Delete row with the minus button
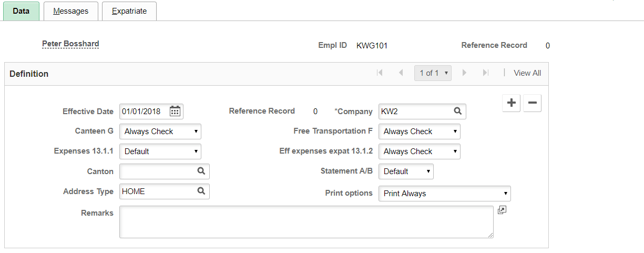644x253 pixels. click(532, 104)
